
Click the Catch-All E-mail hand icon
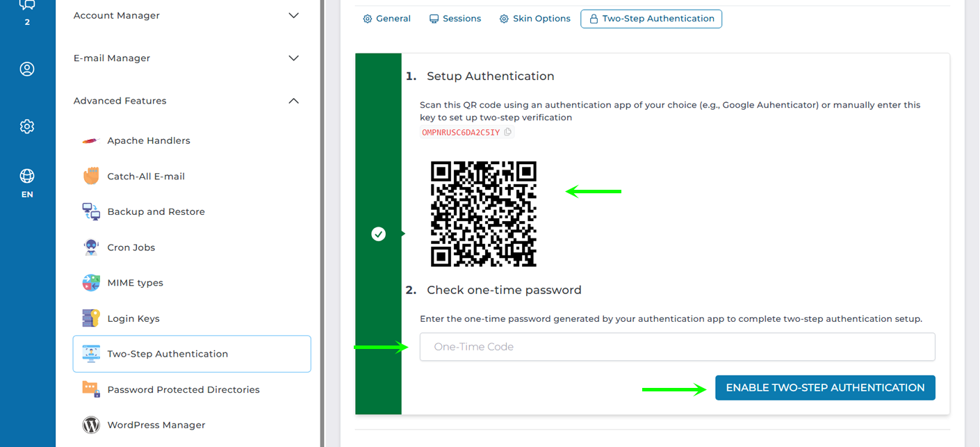coord(91,176)
